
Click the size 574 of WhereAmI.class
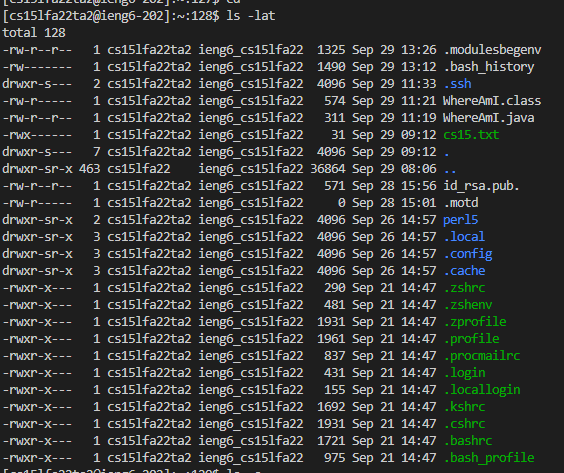(335, 101)
